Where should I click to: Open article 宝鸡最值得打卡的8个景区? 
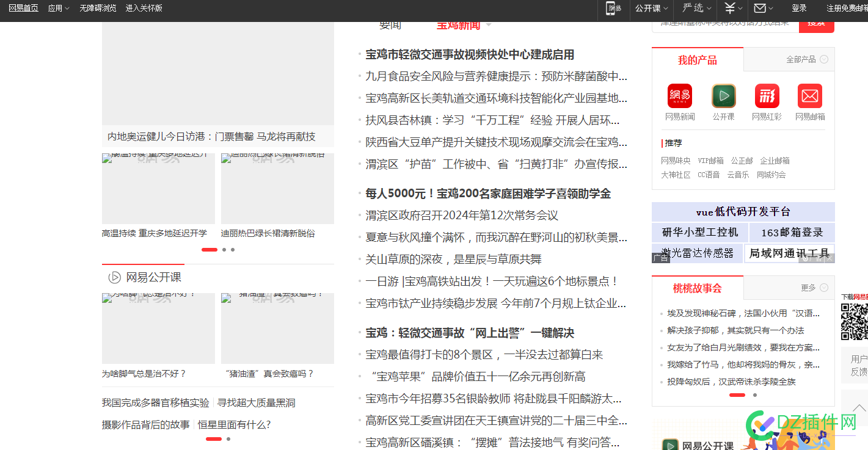[x=484, y=355]
